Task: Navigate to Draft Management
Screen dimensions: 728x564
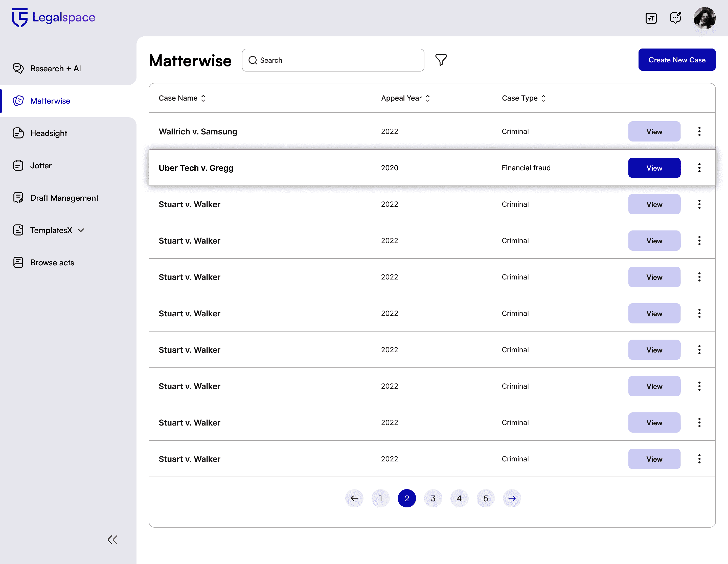Action: coord(64,198)
